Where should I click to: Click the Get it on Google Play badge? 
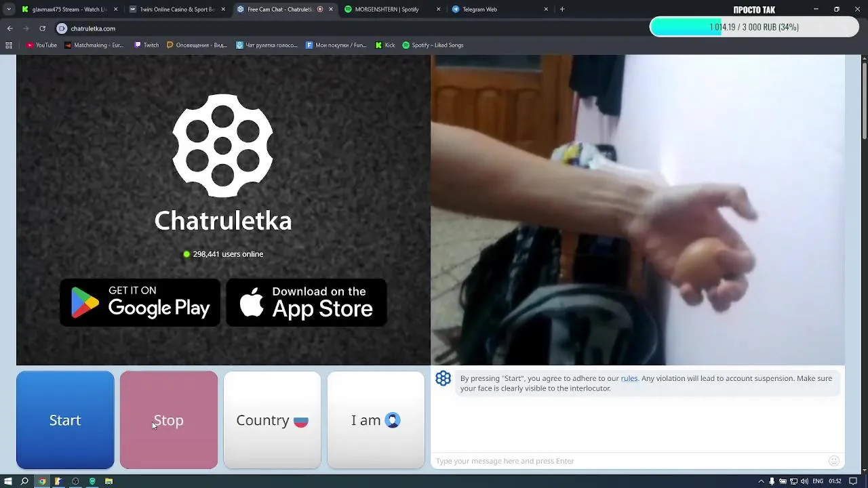point(140,302)
